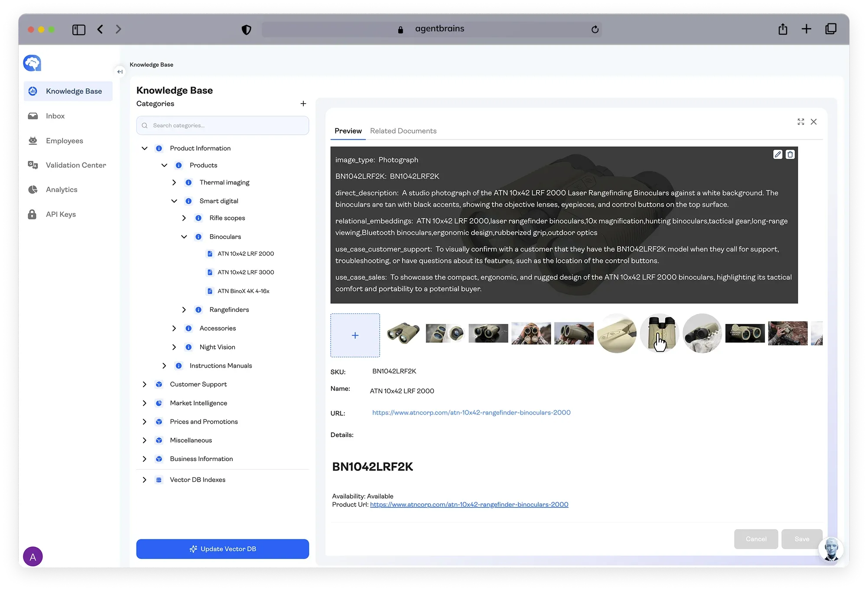
Task: Collapse the Binoculars category
Action: click(184, 237)
